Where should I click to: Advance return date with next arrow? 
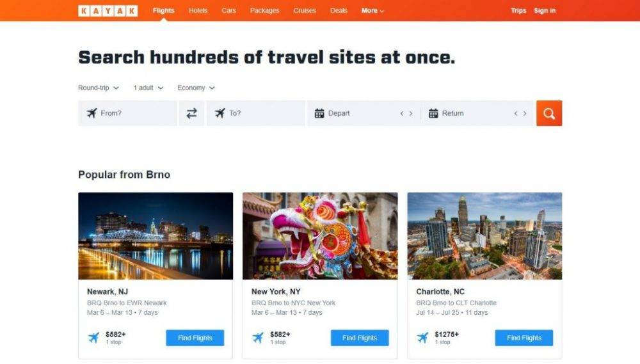click(525, 113)
